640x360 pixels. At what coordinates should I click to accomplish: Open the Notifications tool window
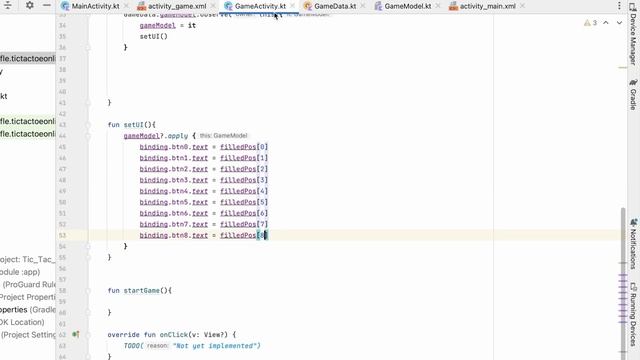point(633,244)
